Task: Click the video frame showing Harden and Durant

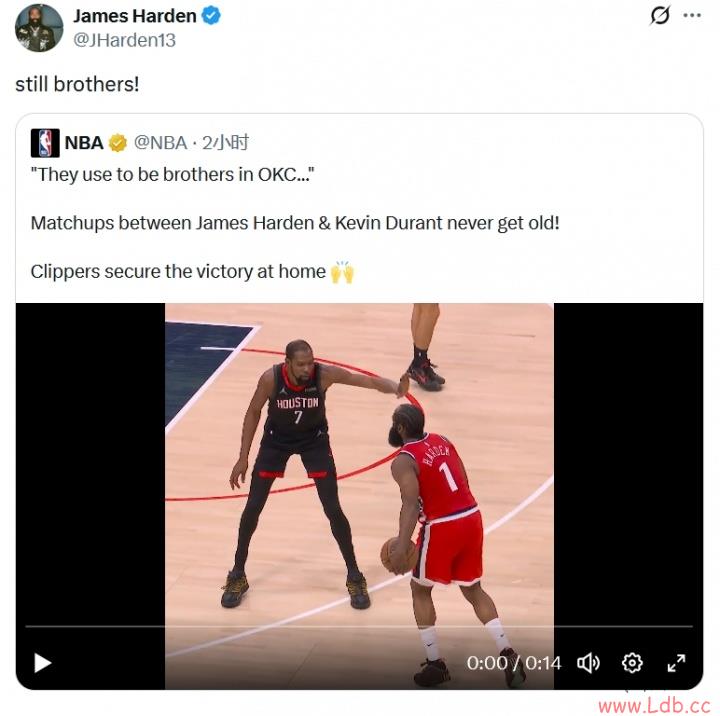Action: [x=359, y=464]
